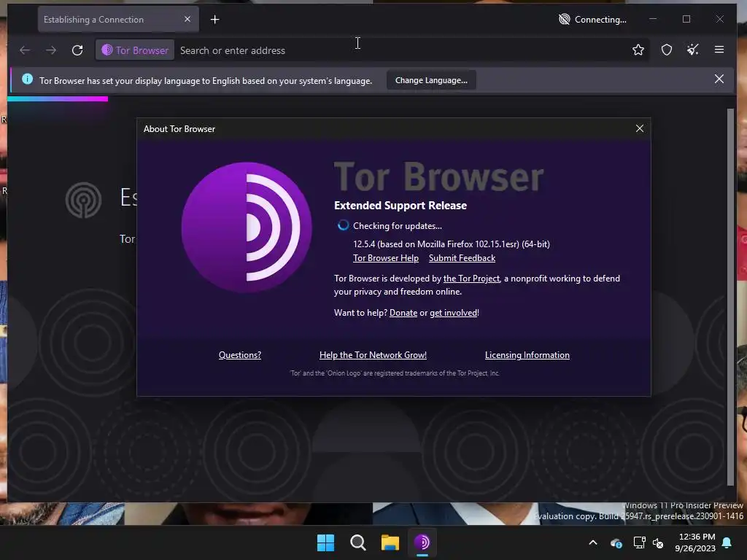This screenshot has height=560, width=747.
Task: Open the notification bell icon
Action: pos(727,542)
